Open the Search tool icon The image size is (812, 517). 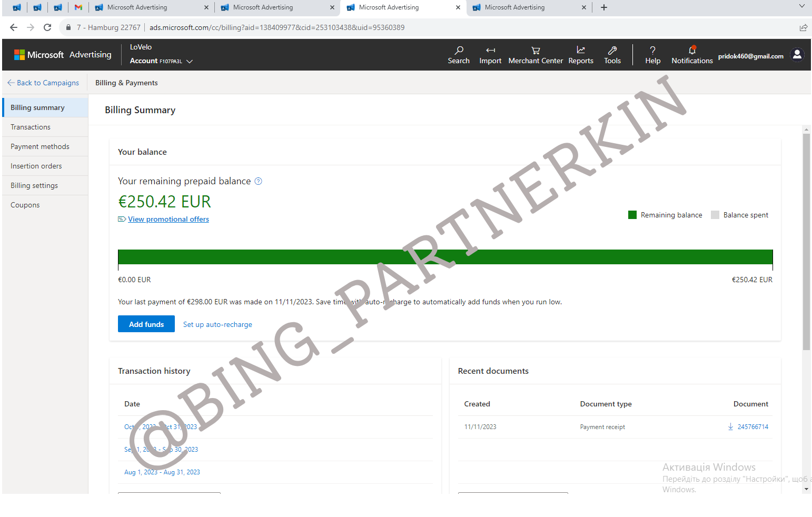(459, 51)
